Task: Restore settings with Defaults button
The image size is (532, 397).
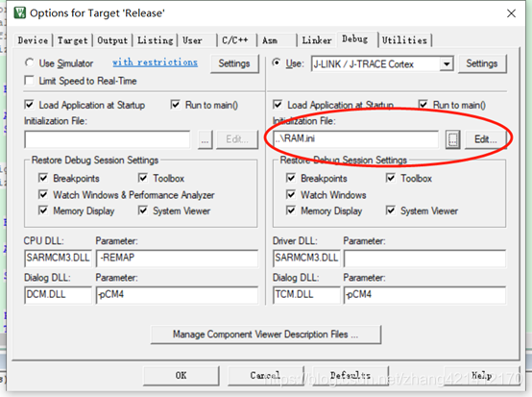Action: tap(351, 376)
